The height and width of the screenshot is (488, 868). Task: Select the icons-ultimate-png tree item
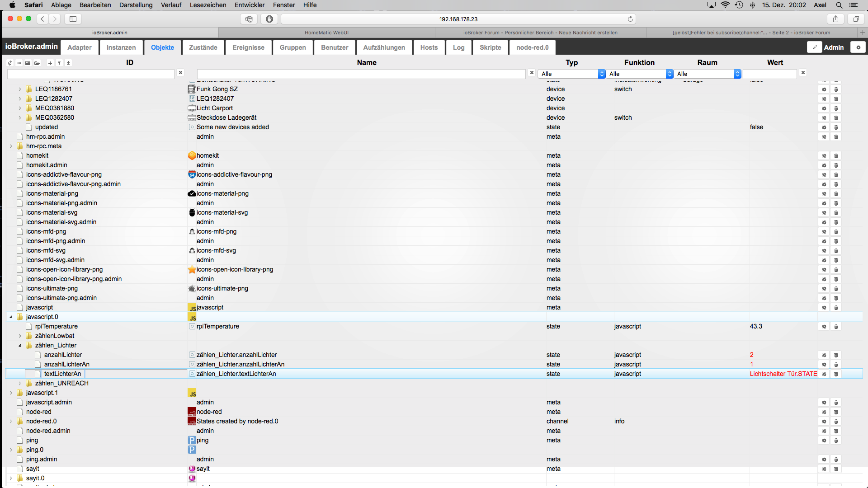pos(52,288)
